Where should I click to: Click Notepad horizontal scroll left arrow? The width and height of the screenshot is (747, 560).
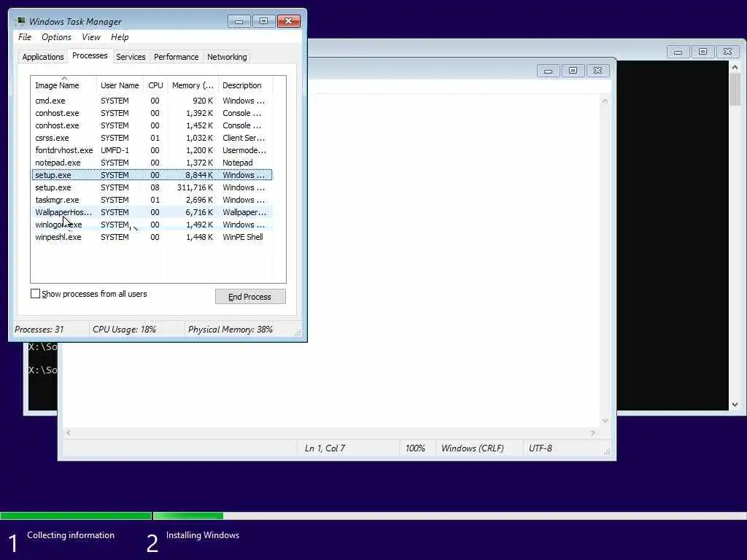(x=69, y=432)
